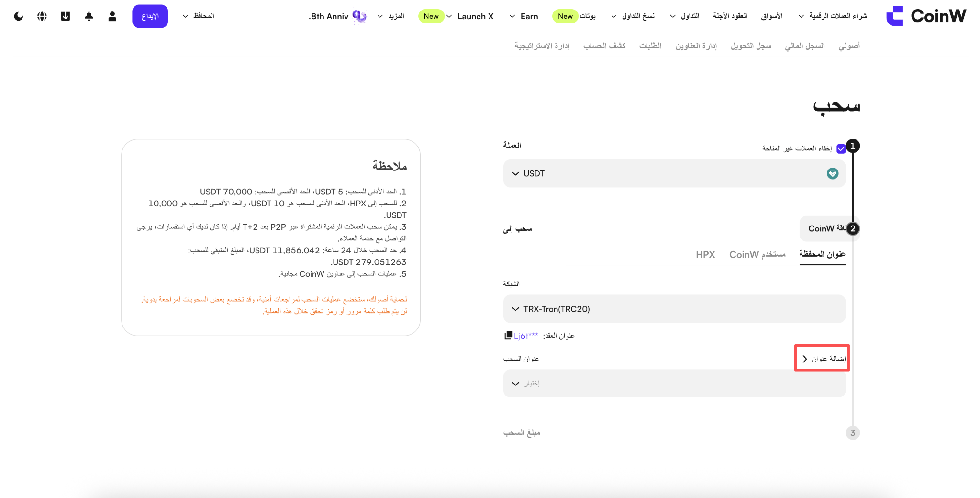Screen dimensions: 980x498
Task: Open the USDT currency dropdown
Action: pos(674,173)
